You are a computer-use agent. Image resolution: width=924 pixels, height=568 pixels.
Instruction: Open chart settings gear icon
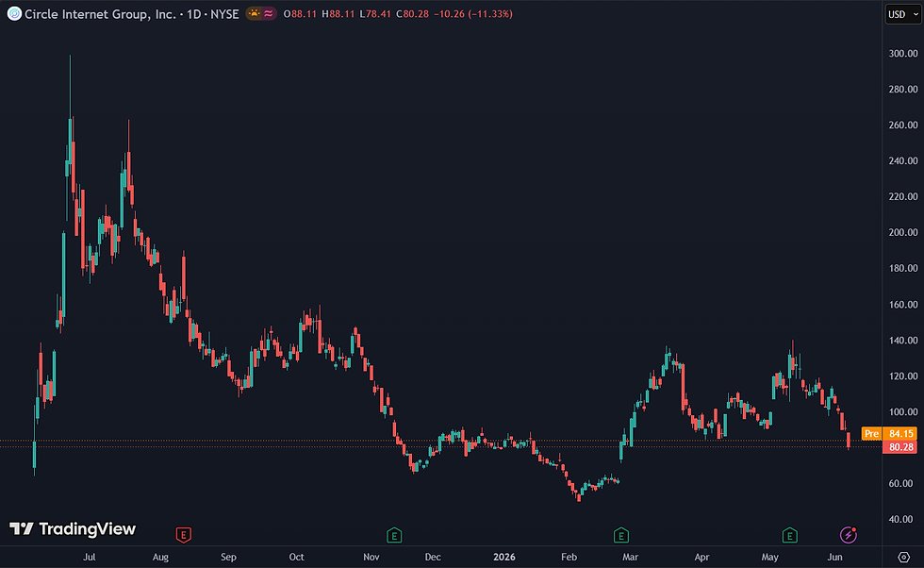903,557
